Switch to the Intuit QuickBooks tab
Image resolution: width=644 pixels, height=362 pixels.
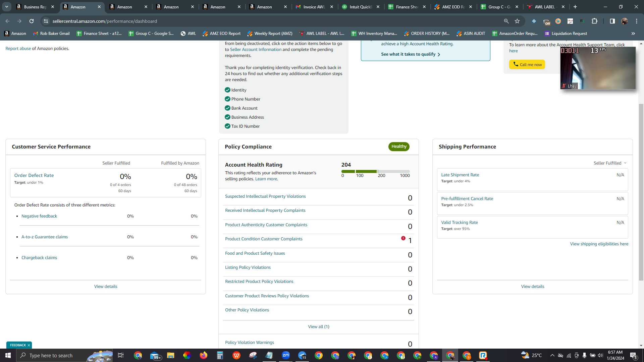click(361, 7)
